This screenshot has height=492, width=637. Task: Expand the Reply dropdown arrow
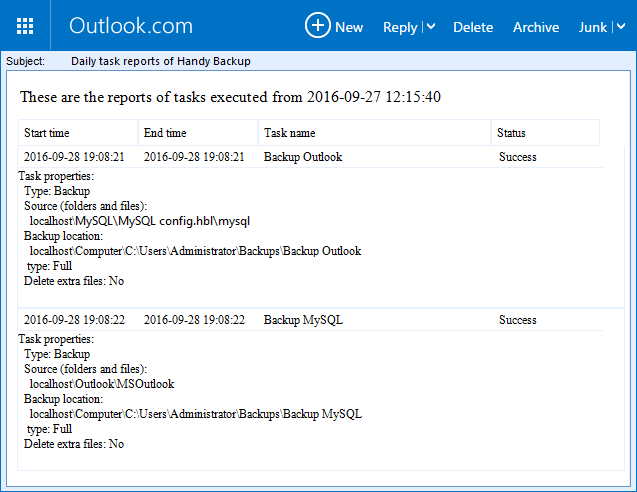[x=431, y=27]
